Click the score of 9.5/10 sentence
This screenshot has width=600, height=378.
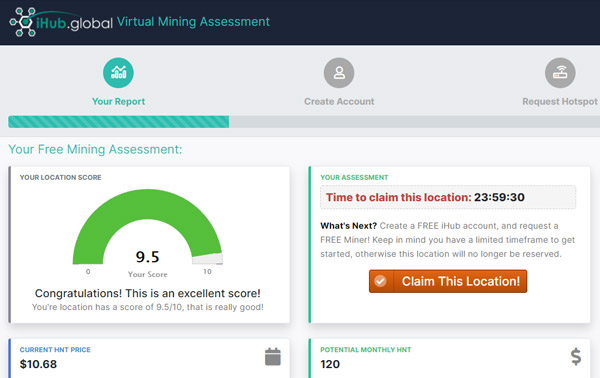coord(148,307)
